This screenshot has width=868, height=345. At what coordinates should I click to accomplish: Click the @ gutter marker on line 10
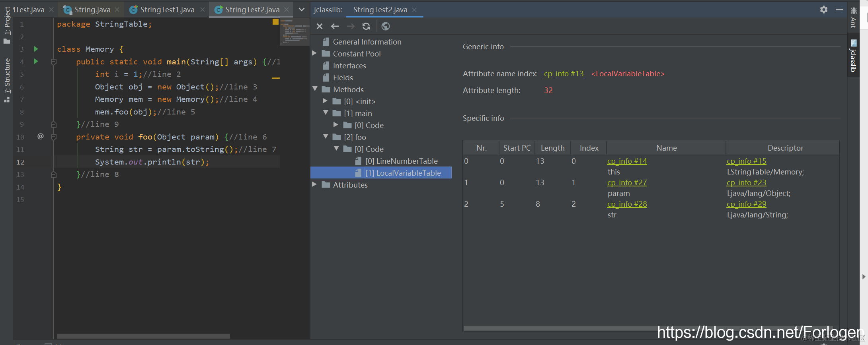(x=40, y=136)
